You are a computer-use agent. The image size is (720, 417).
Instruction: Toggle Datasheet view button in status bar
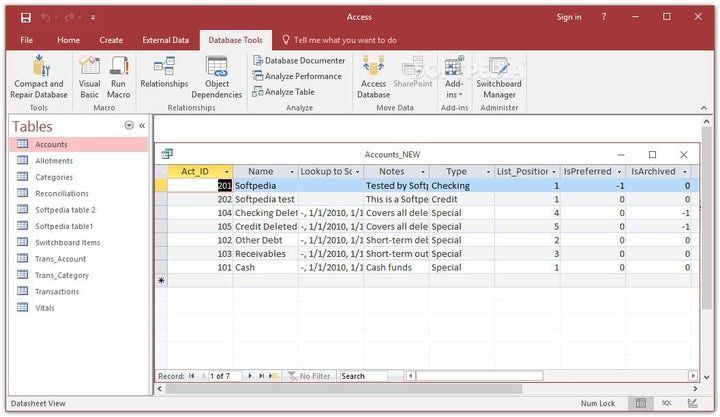coord(637,403)
